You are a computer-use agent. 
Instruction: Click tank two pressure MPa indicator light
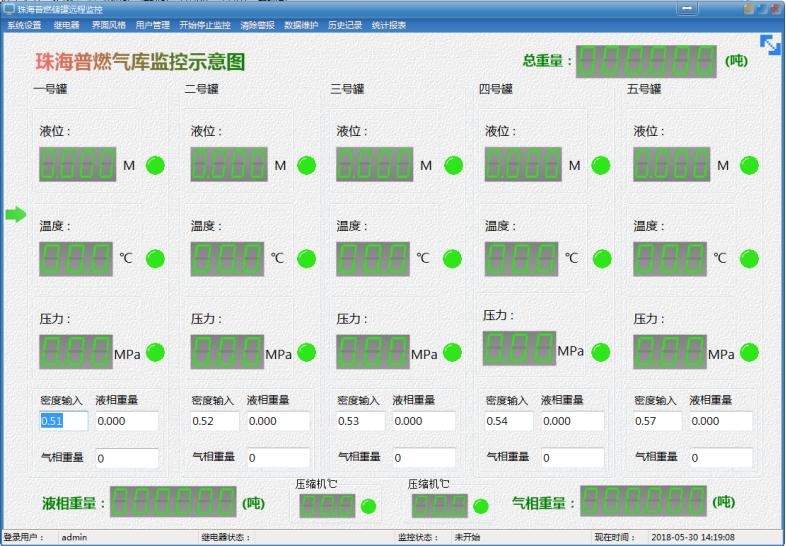tap(307, 352)
